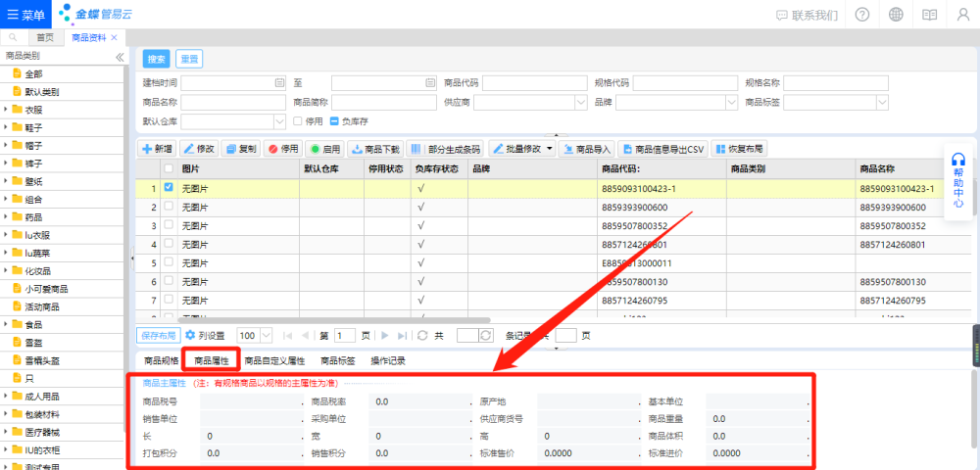Click the tab search magnifier icon

[x=13, y=37]
